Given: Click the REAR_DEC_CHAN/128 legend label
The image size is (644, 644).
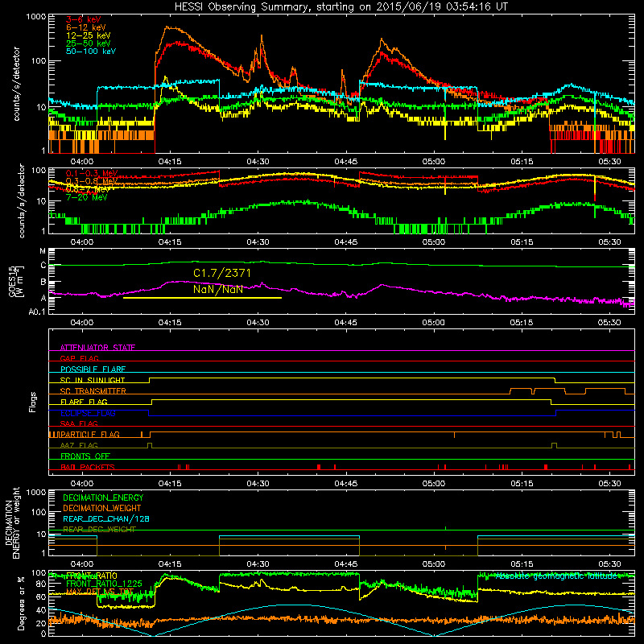Looking at the screenshot, I should 106,519.
